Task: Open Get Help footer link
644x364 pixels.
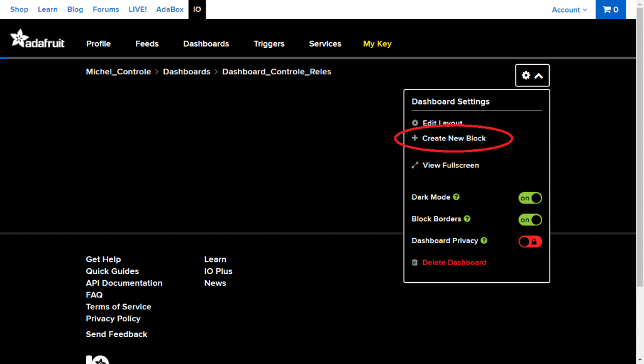Action: (104, 259)
